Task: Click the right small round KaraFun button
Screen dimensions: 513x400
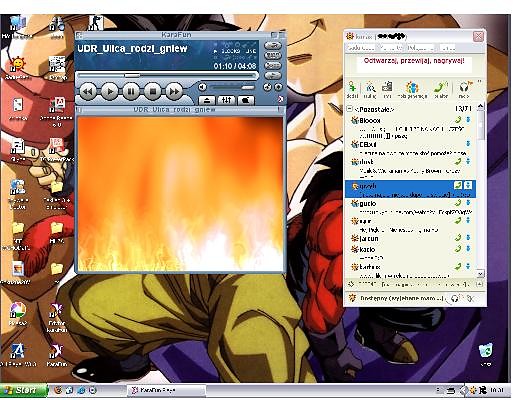Action: point(278,87)
